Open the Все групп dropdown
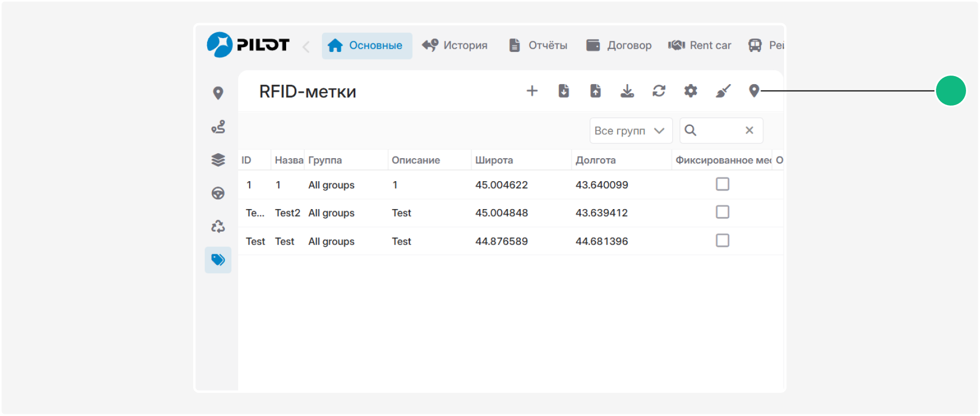Screen dimensions: 980x416 pyautogui.click(x=631, y=131)
